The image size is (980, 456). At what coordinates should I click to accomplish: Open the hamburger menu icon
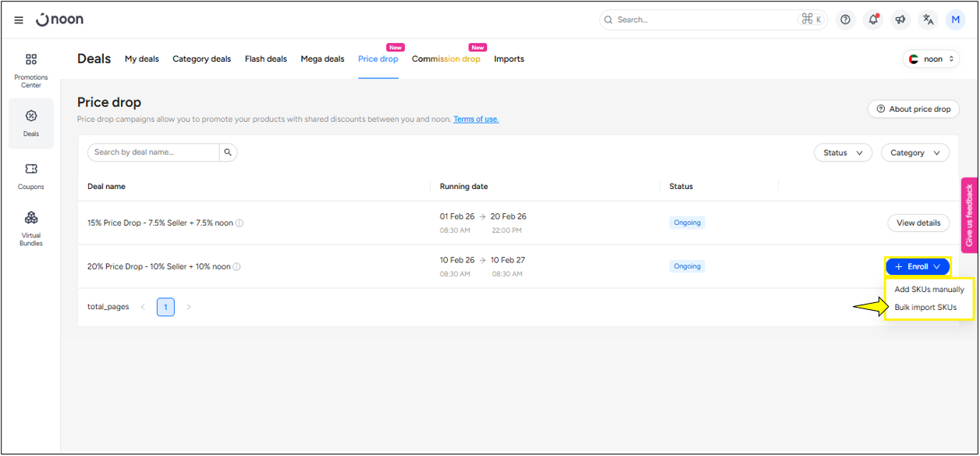pyautogui.click(x=19, y=20)
